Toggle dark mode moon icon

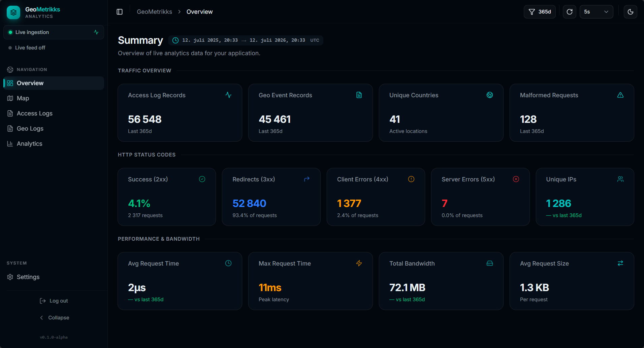click(631, 12)
